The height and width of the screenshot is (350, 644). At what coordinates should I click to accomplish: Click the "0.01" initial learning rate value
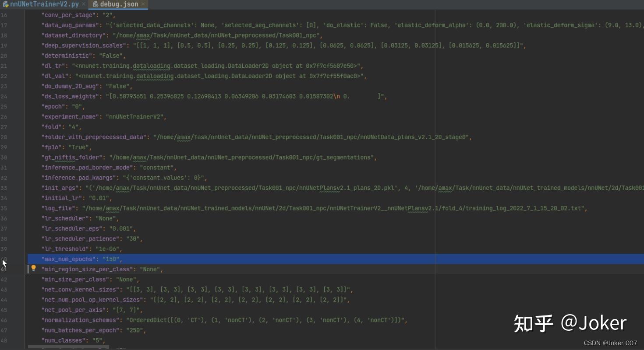pos(102,198)
